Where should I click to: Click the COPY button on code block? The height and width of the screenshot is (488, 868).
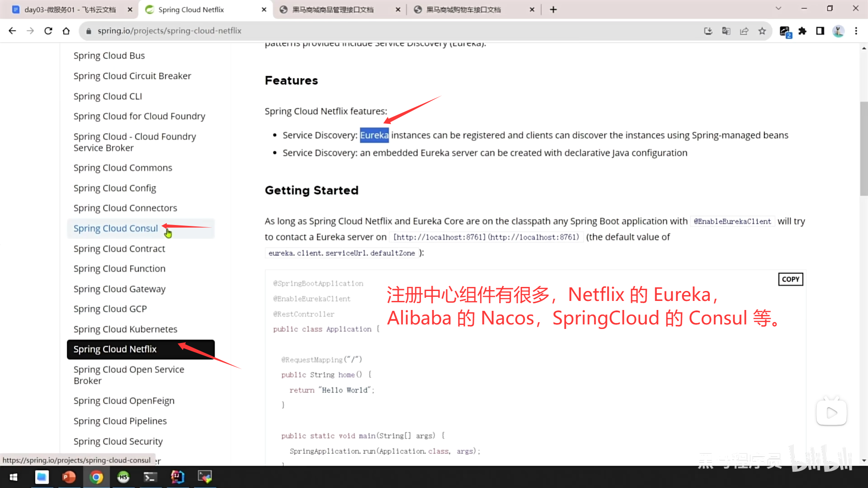click(x=790, y=279)
